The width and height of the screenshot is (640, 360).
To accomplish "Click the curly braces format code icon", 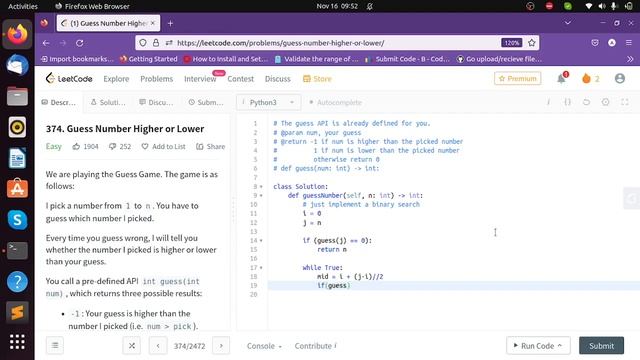I will [x=567, y=102].
